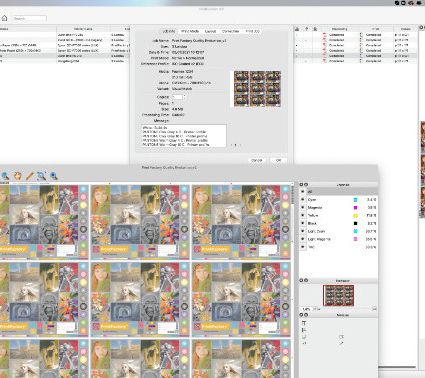Click the Processing column header
Screen dimensions: 425x378
(339, 29)
